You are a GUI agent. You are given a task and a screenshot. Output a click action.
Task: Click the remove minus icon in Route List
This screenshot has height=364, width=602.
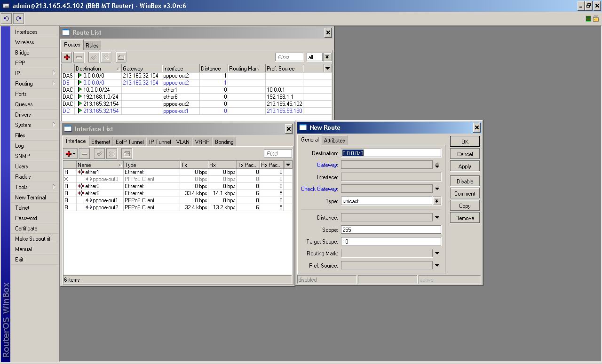coord(79,57)
